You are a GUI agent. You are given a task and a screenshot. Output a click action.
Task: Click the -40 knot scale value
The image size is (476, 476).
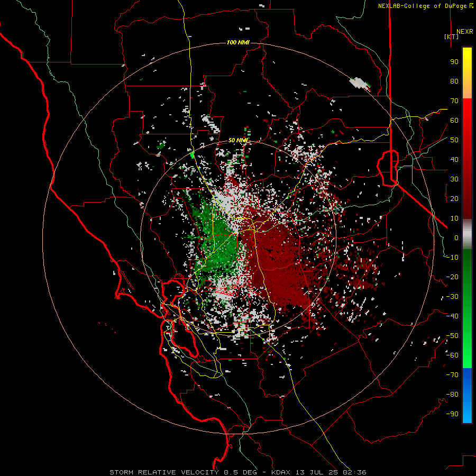point(452,316)
